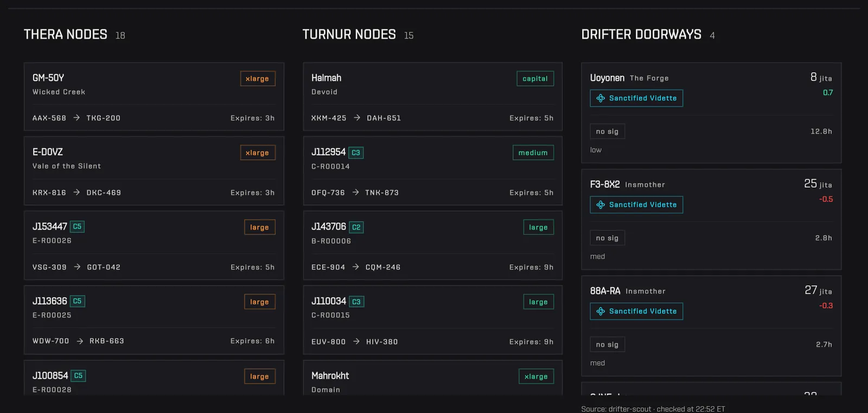The height and width of the screenshot is (413, 868).
Task: Click the arrow between OFQ-736 and TNK-873
Action: [355, 192]
